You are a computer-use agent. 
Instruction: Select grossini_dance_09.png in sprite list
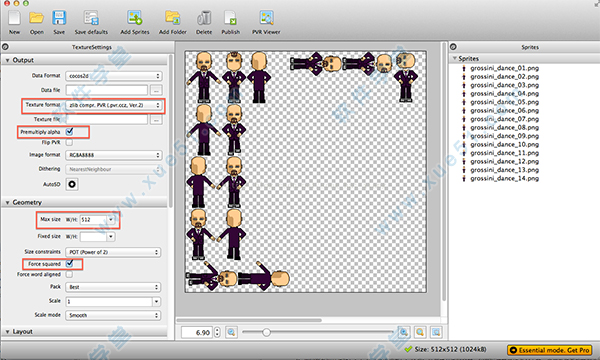pyautogui.click(x=504, y=136)
